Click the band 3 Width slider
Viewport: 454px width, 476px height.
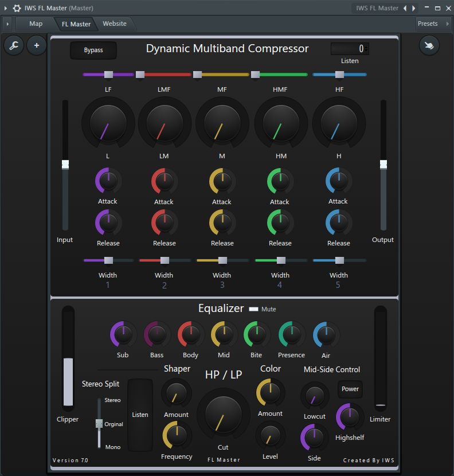pos(222,260)
